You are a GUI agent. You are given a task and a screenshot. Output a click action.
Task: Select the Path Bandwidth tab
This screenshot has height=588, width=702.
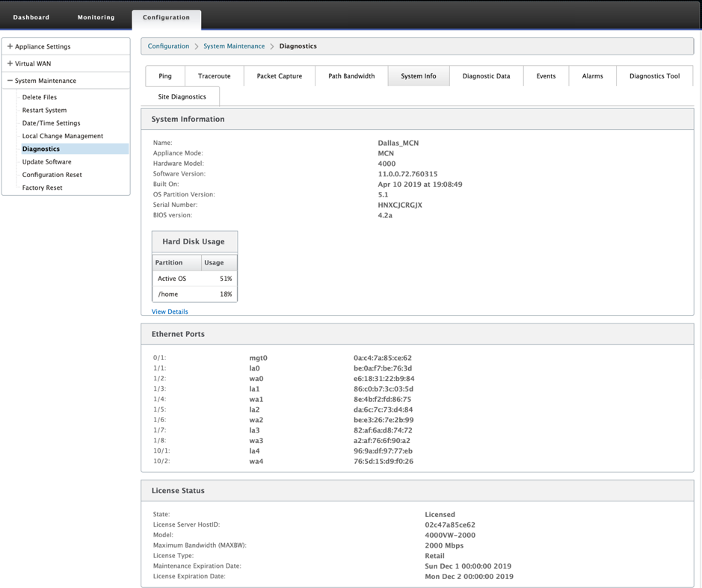coord(351,76)
